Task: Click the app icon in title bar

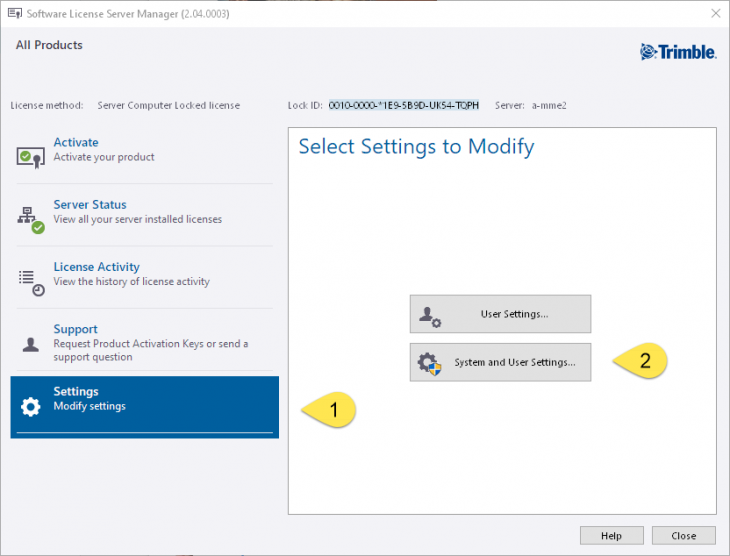Action: [x=15, y=13]
